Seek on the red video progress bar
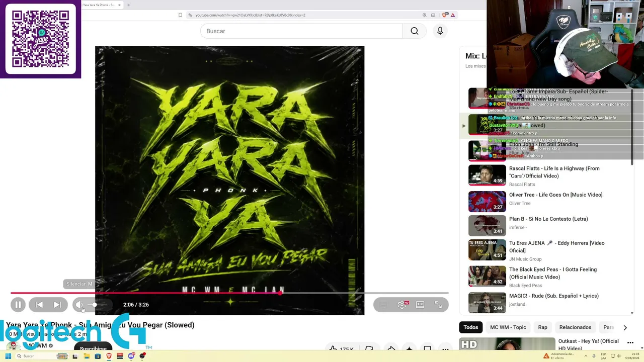Viewport: 644px width, 362px height. [229, 293]
